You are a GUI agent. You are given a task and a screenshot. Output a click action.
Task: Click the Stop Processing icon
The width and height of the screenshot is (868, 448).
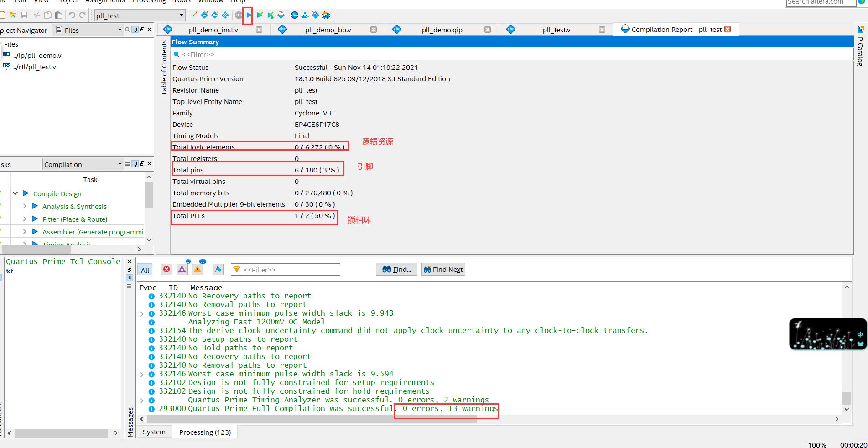(239, 15)
